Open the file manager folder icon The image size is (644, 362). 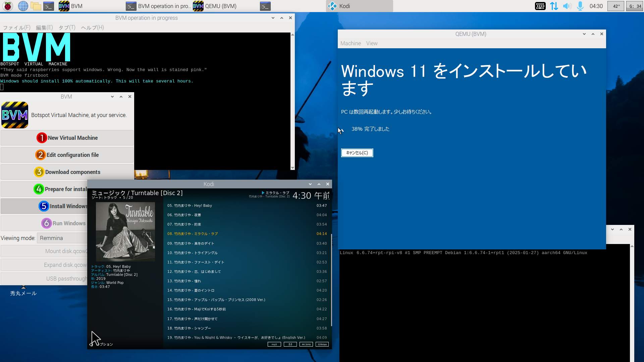click(x=36, y=6)
